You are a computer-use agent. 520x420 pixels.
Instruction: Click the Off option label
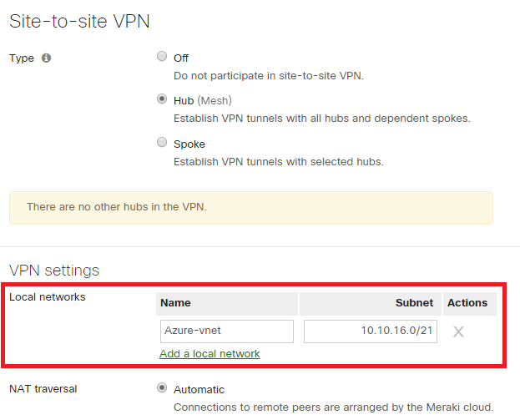(181, 58)
